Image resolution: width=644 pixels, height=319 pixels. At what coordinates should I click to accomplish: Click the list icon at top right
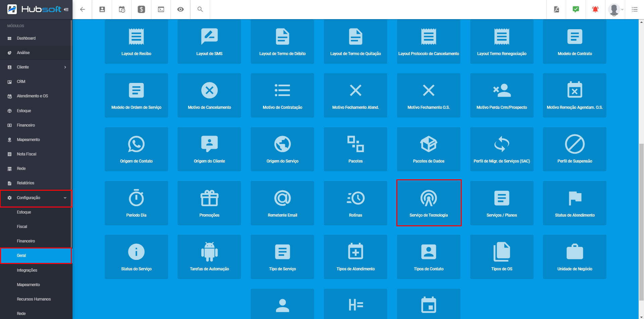[635, 9]
